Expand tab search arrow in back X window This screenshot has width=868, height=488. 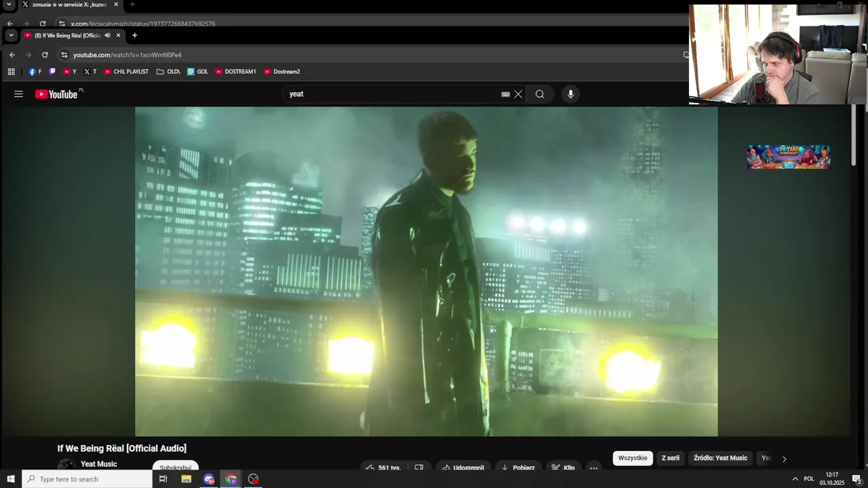[9, 4]
